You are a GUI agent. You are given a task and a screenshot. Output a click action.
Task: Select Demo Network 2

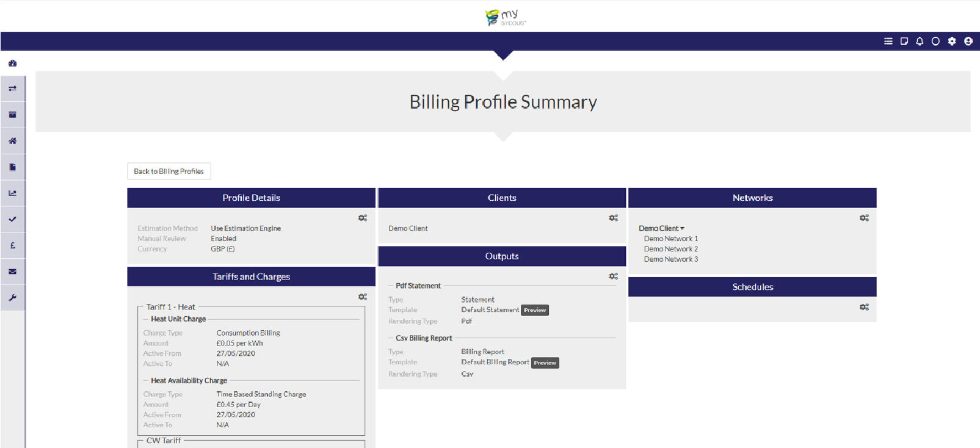tap(670, 249)
